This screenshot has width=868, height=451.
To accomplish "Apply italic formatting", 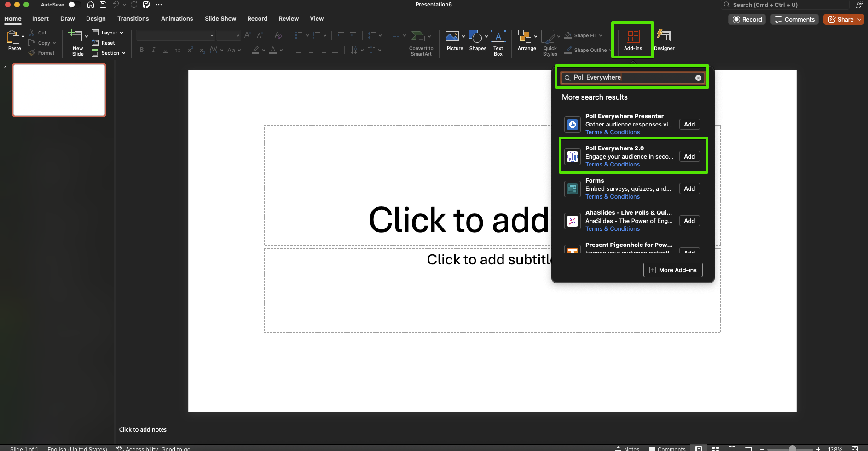I will (x=153, y=50).
